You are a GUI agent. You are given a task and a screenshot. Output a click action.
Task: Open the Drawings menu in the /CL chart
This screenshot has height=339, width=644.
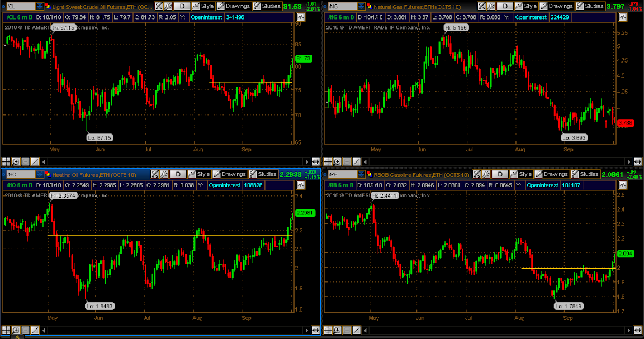(x=234, y=6)
